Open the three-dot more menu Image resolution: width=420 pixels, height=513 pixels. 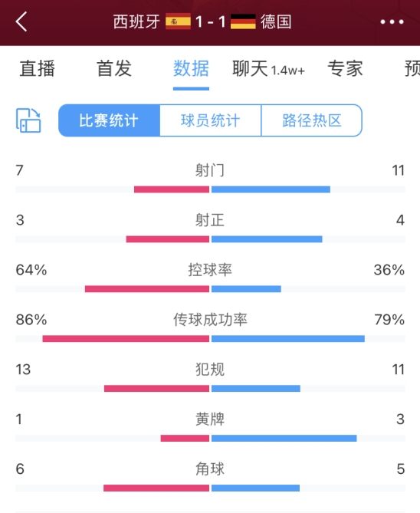(392, 22)
